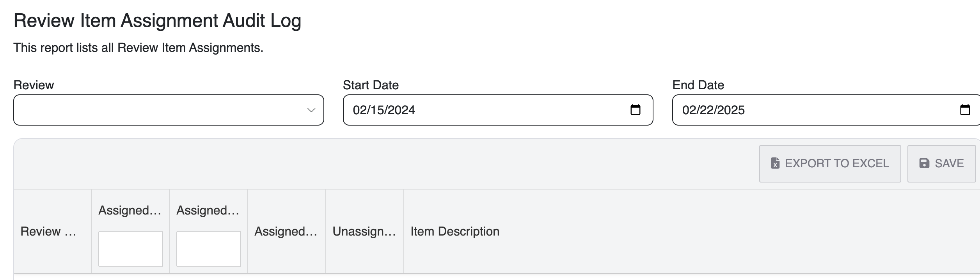Click the floppy disk icon on Save

click(x=924, y=163)
